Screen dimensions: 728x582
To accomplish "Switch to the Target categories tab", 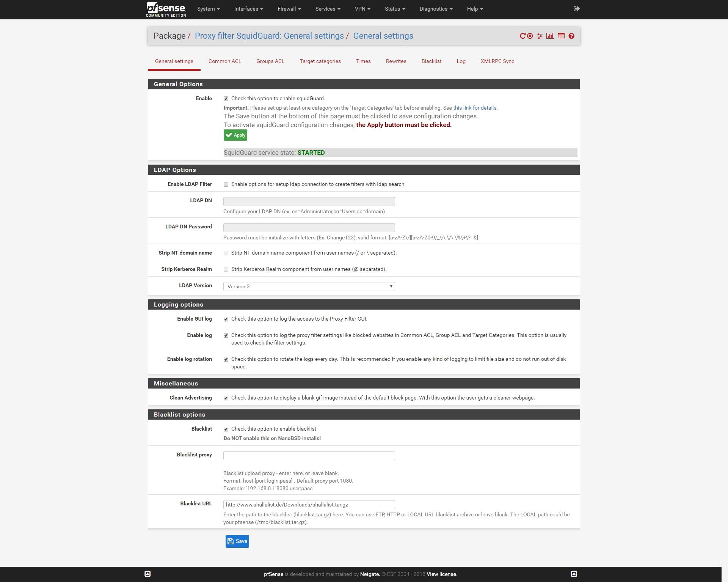I will 320,61.
